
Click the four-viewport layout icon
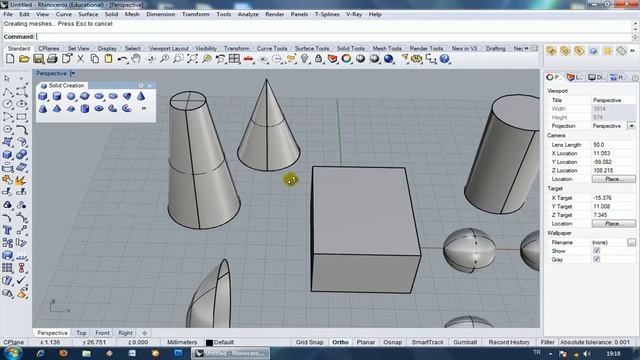tap(234, 59)
